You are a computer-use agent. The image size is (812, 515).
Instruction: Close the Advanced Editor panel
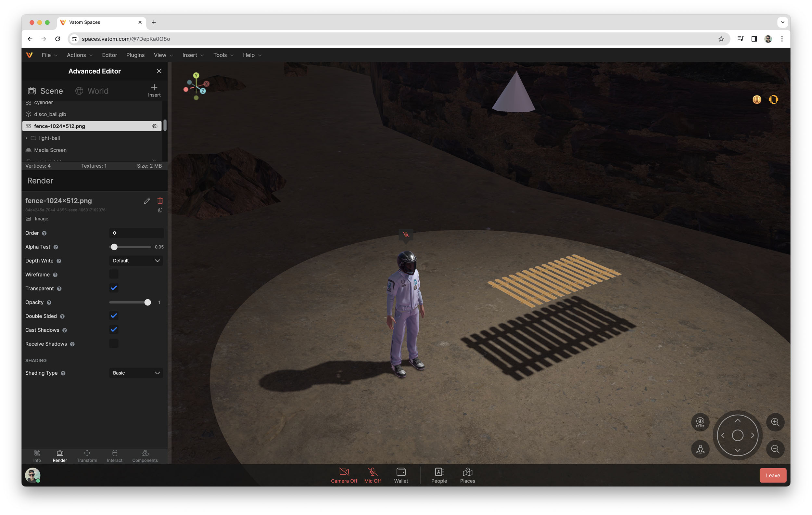pos(159,71)
